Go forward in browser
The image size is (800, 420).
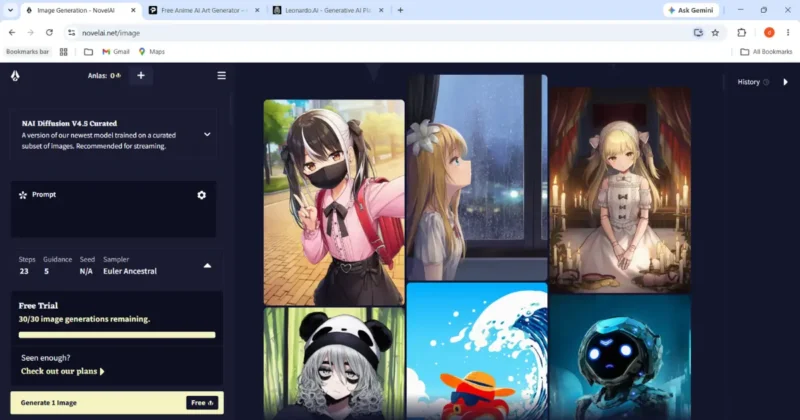31,33
